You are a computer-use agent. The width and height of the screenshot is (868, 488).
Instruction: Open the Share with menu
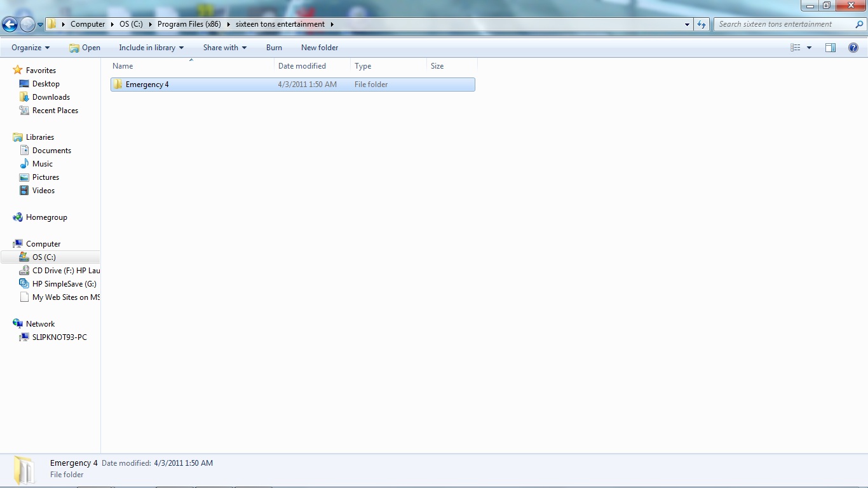pos(225,48)
